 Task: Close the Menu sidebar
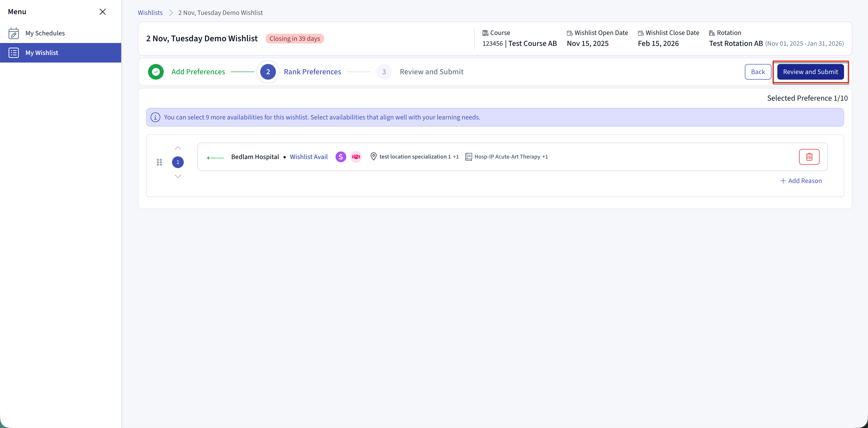(x=102, y=12)
